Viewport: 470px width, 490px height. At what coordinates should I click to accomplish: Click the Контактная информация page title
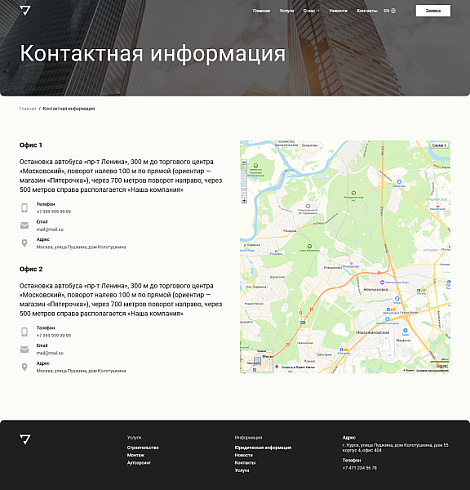coord(153,53)
